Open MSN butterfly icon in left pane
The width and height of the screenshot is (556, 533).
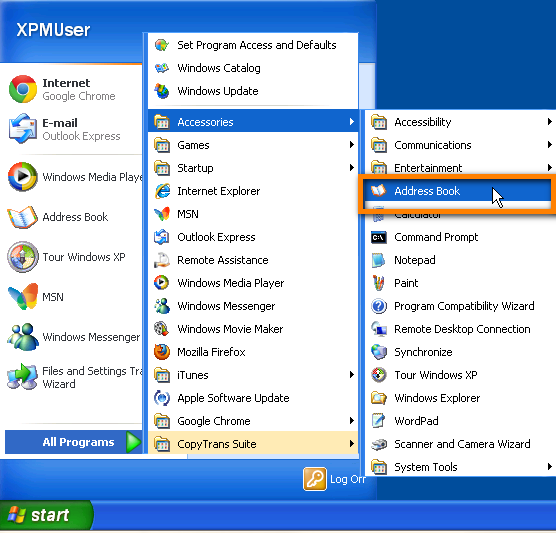[x=23, y=296]
